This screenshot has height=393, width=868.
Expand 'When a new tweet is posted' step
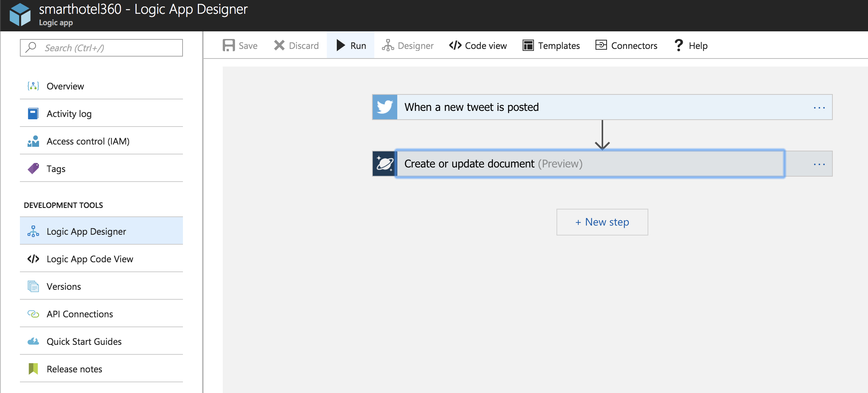point(602,107)
